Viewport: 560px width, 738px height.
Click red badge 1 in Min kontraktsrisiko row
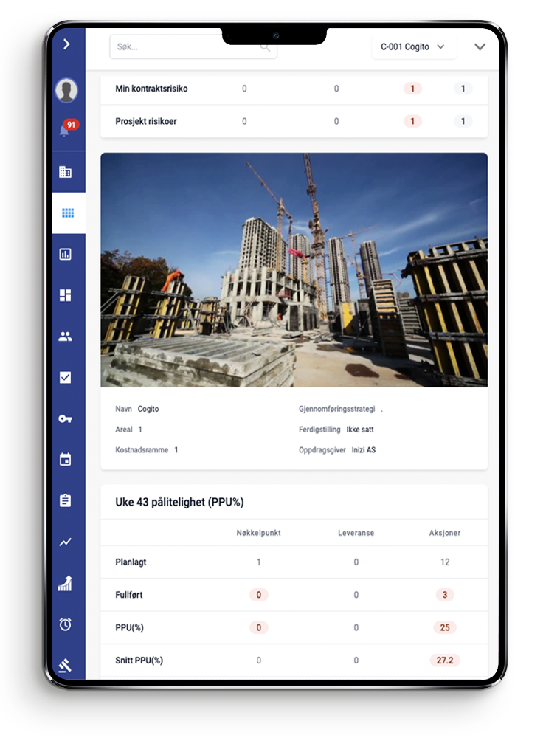(412, 89)
